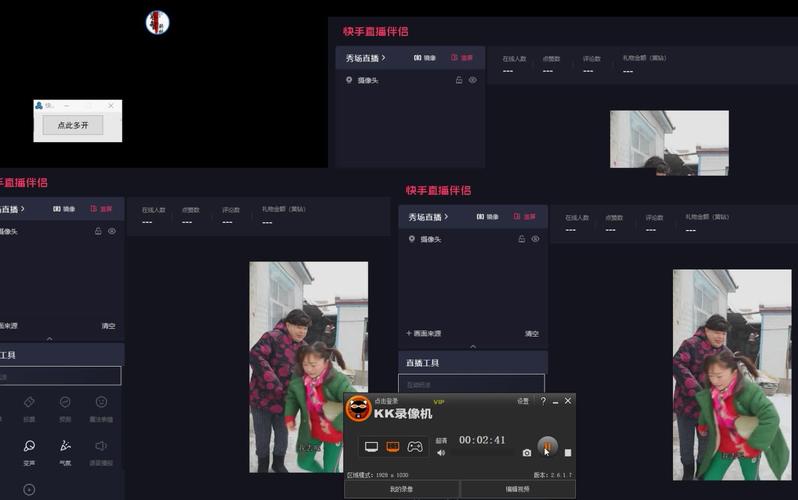Expand 秀场直播 dropdown in lower-right window
This screenshot has height=500, width=798.
(x=428, y=217)
